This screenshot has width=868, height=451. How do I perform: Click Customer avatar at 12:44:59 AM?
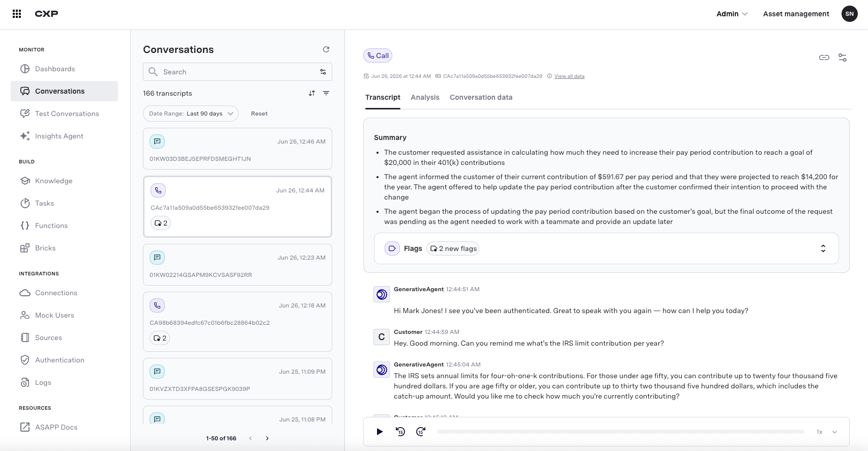pos(382,337)
